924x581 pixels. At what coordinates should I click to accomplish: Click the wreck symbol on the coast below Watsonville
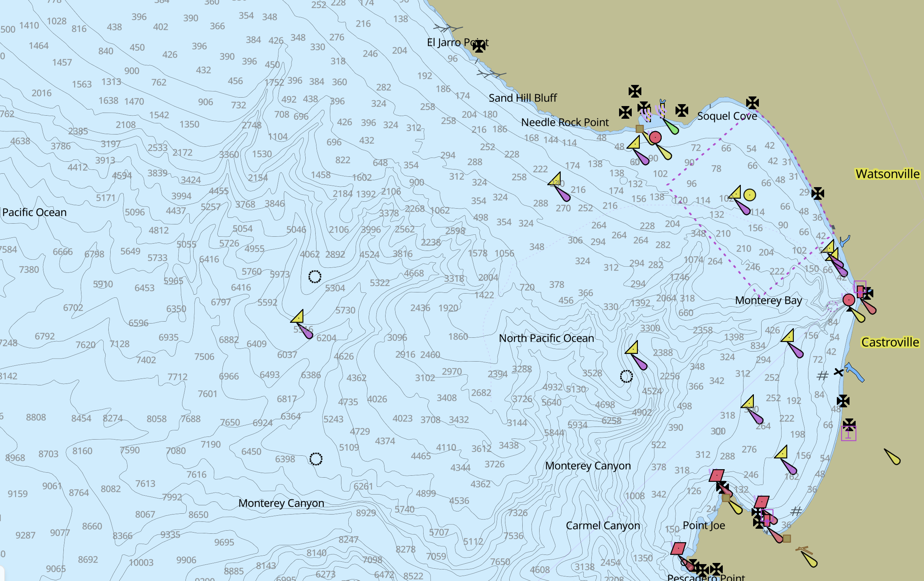[x=818, y=193]
